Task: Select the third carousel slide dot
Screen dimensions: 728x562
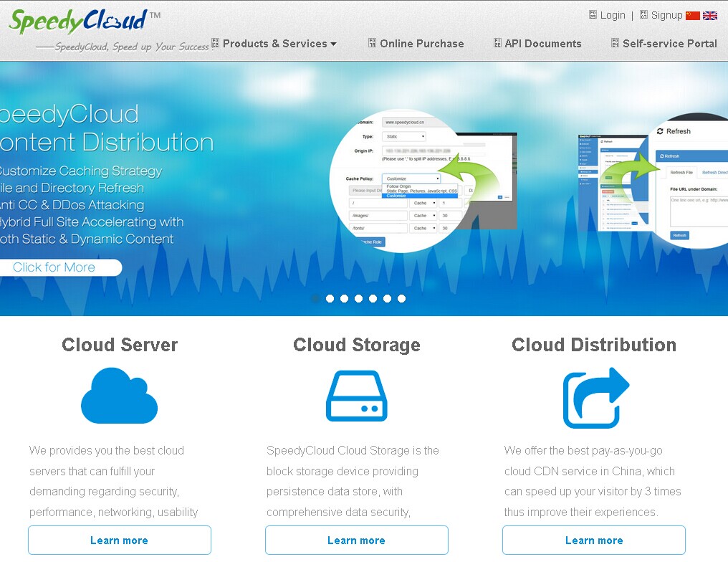Action: [344, 299]
